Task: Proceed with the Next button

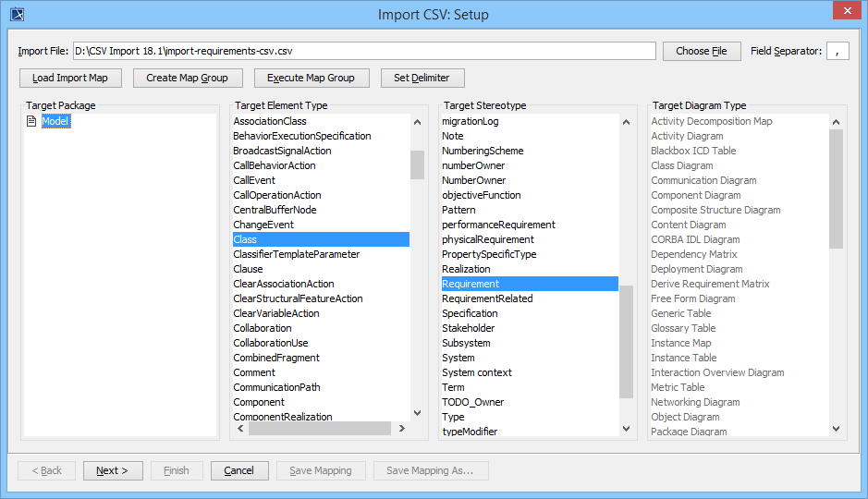Action: (x=113, y=470)
